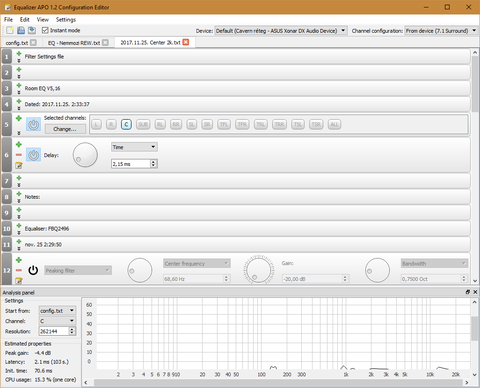Open the Delay unit Time dropdown
The image size is (480, 388).
point(134,147)
